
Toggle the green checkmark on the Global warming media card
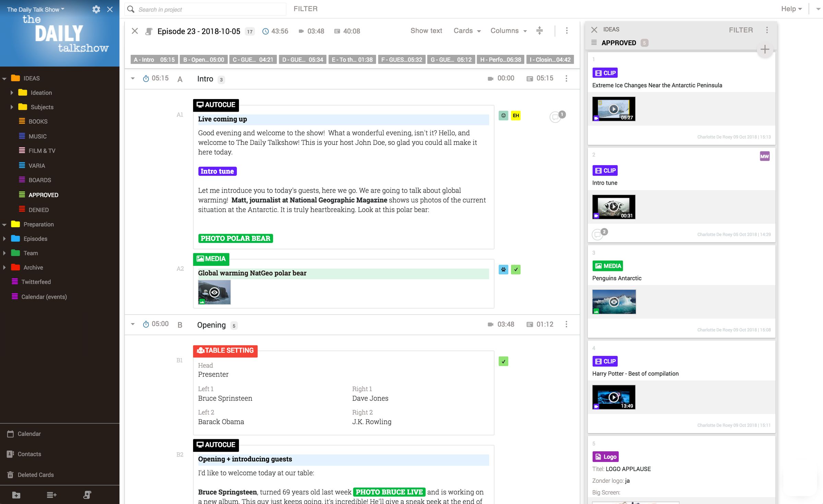[516, 270]
